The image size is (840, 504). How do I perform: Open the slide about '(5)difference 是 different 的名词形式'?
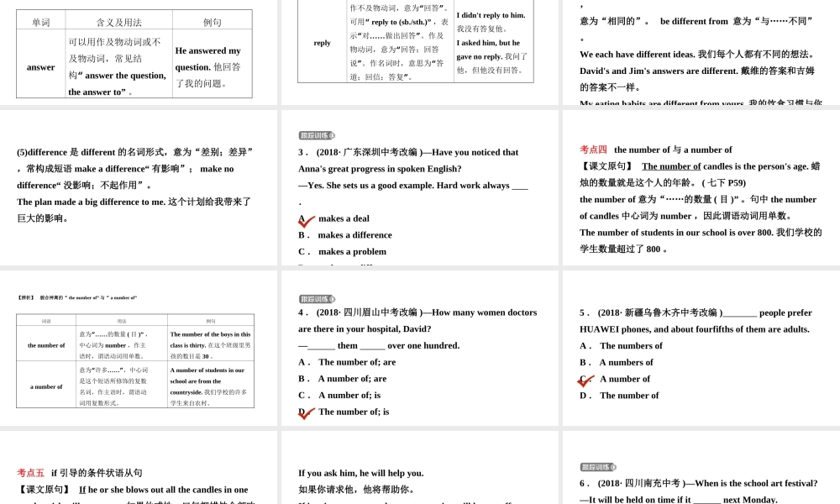click(139, 187)
